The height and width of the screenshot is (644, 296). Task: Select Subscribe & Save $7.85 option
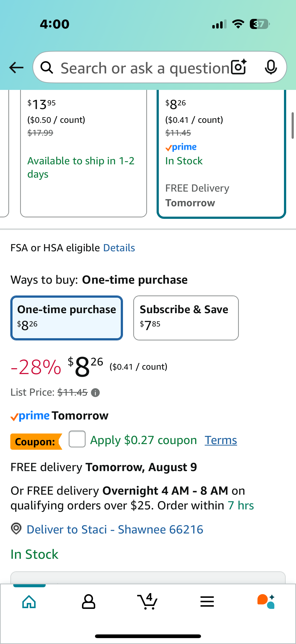click(x=186, y=318)
